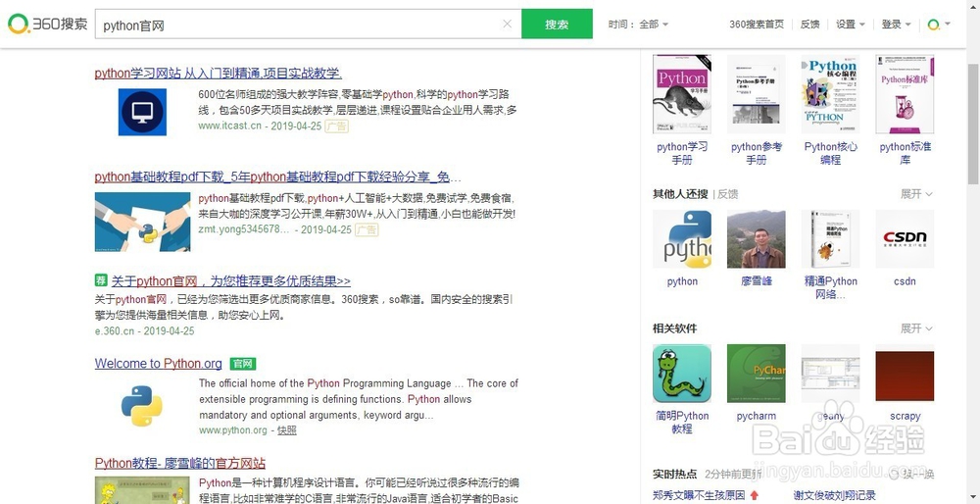Open the 精通Python网络… label link
This screenshot has width=980, height=504.
tap(831, 287)
